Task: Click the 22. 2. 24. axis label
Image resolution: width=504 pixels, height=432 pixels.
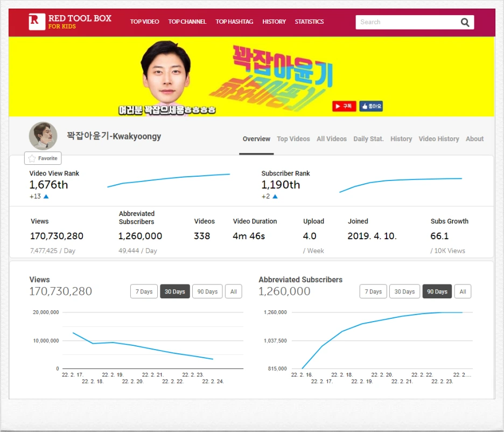Action: tap(213, 381)
